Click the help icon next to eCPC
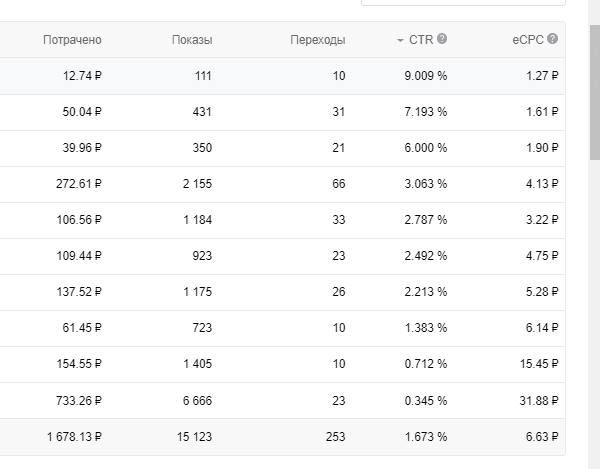Viewport: 600px width, 469px height. pos(552,39)
